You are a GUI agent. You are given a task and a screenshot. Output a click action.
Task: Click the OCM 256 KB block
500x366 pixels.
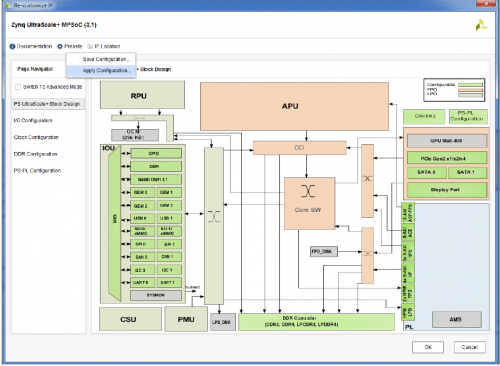pyautogui.click(x=135, y=135)
